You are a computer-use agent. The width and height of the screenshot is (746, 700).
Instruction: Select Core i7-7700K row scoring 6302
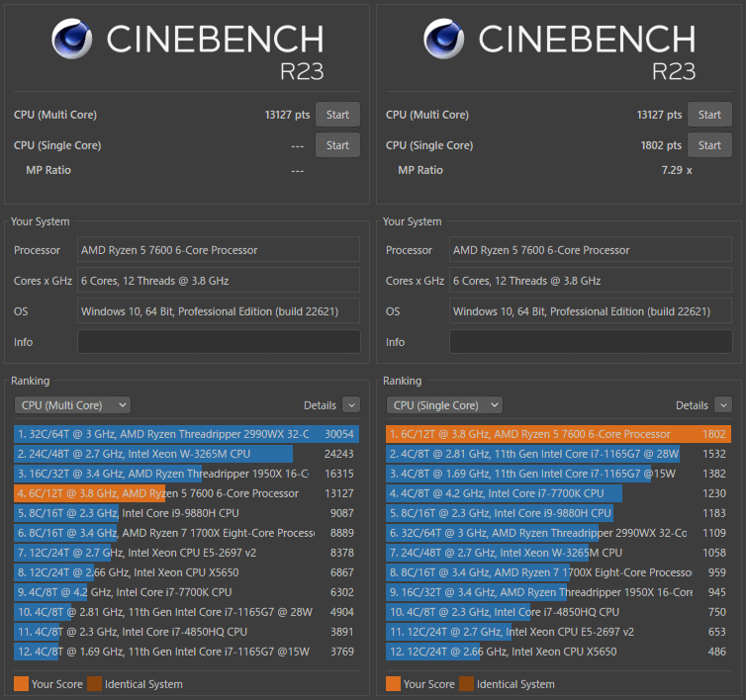[186, 592]
